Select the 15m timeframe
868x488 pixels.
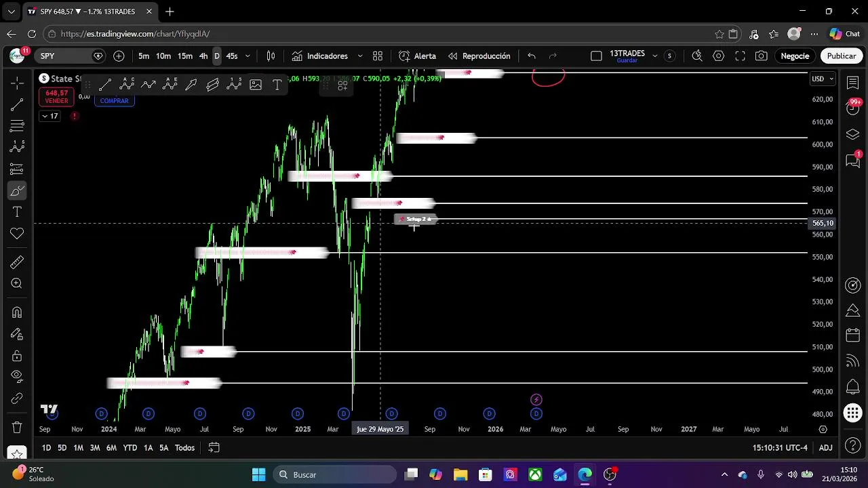click(185, 56)
